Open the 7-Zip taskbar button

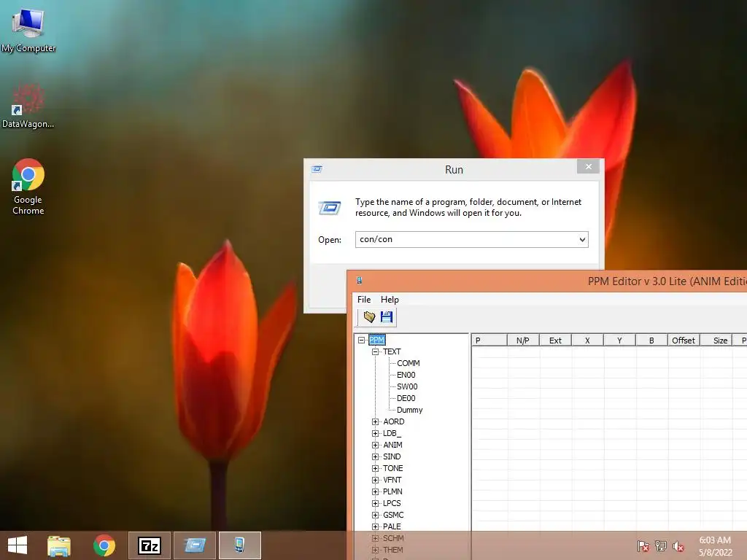click(150, 545)
